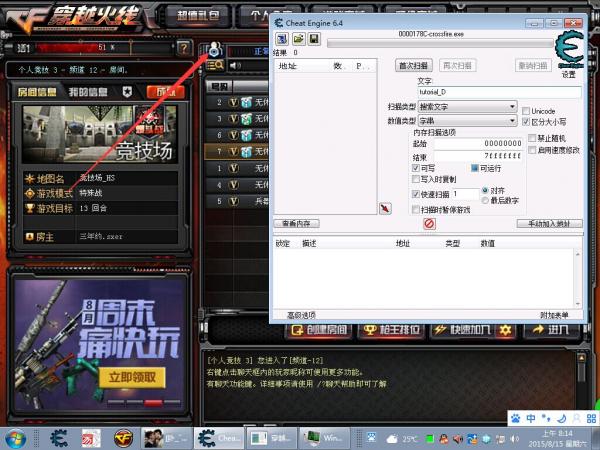Image resolution: width=600 pixels, height=450 pixels.
Task: Switch to the 房间信息 tab
Action: pos(37,92)
